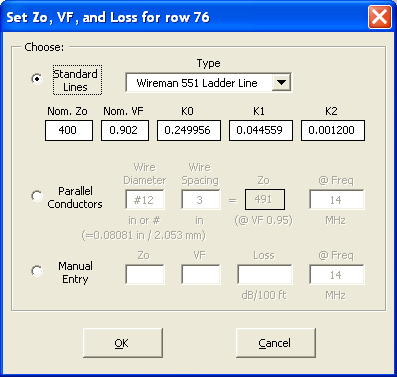Choose the Parallel Conductors radio option
The image size is (397, 377).
37,196
